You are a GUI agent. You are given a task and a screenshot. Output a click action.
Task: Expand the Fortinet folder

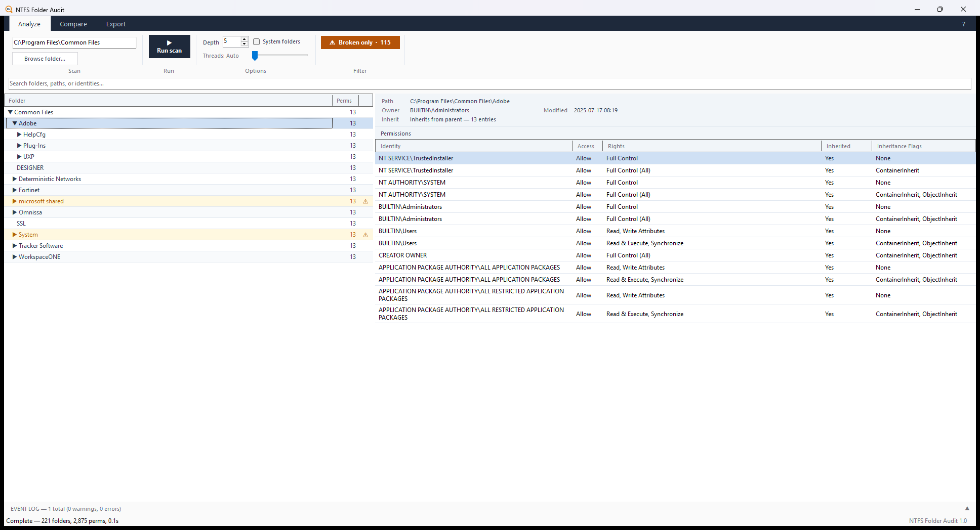[x=15, y=190]
